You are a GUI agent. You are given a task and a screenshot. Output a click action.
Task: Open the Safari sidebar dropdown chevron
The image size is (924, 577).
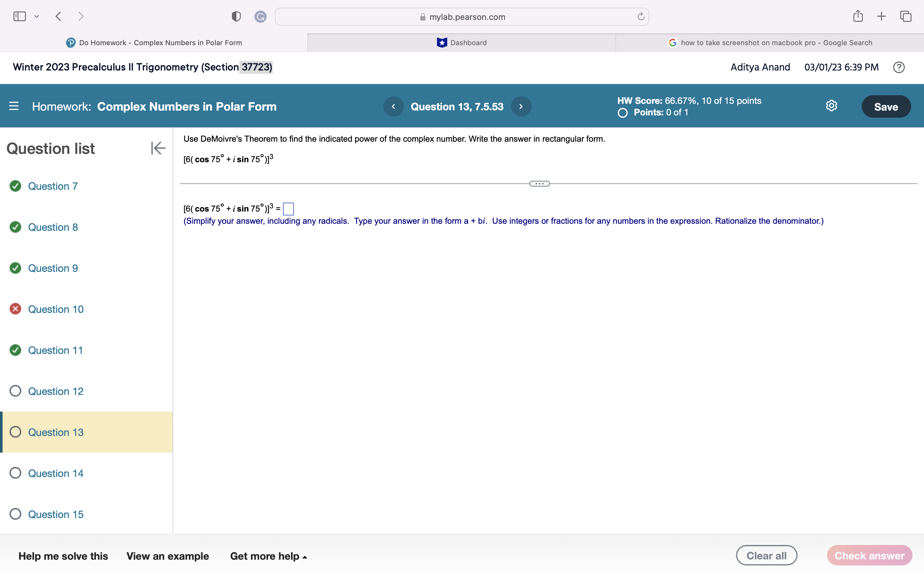point(37,16)
